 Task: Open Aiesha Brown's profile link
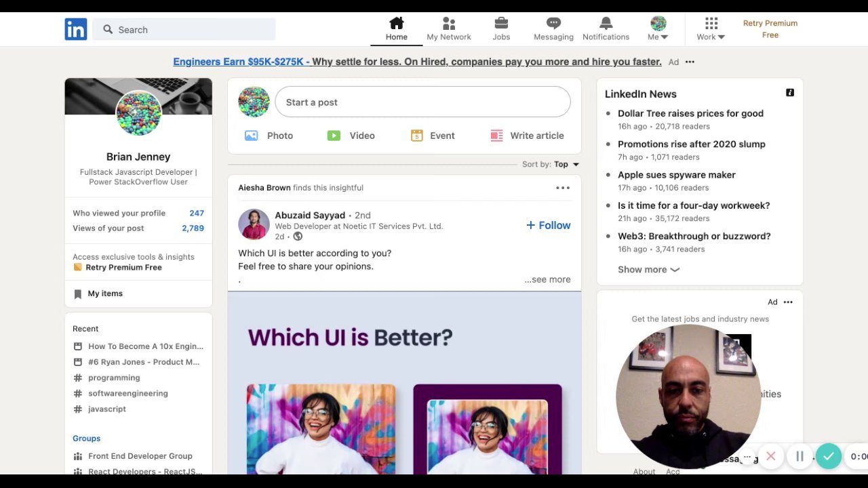pyautogui.click(x=264, y=188)
